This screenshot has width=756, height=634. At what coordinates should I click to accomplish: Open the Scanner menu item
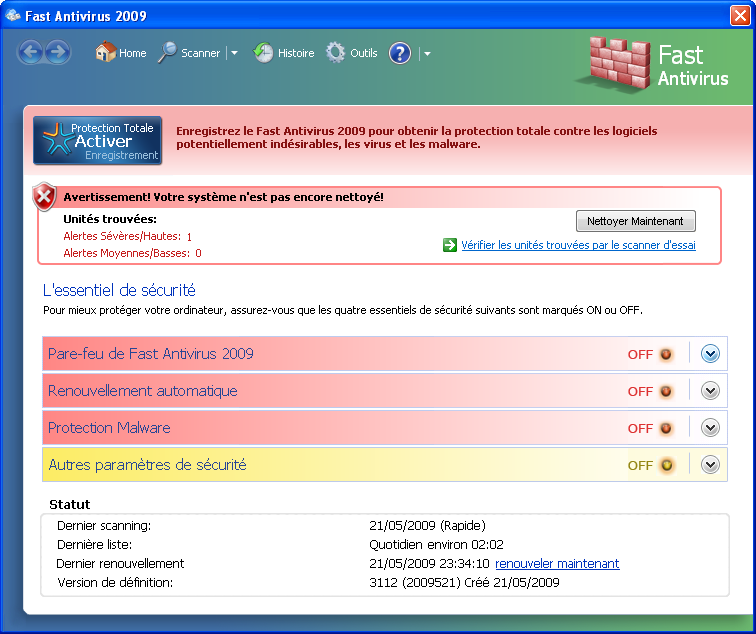click(x=200, y=53)
